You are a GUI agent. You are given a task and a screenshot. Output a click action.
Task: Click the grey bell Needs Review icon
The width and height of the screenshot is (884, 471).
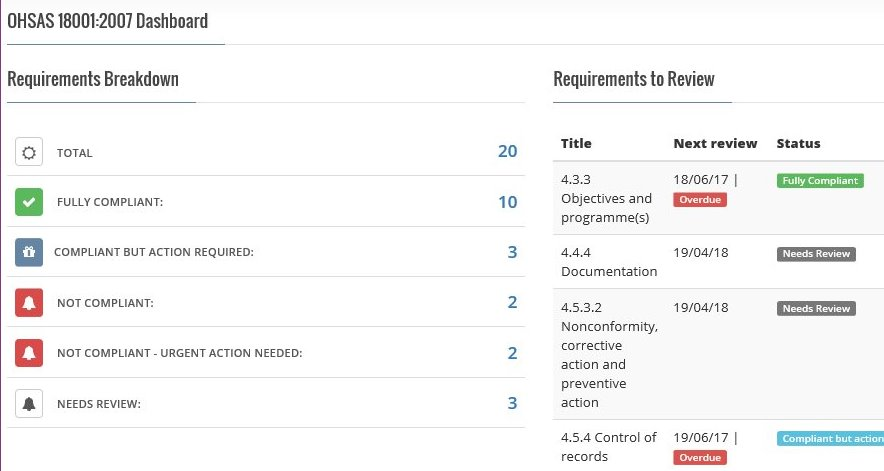[29, 404]
